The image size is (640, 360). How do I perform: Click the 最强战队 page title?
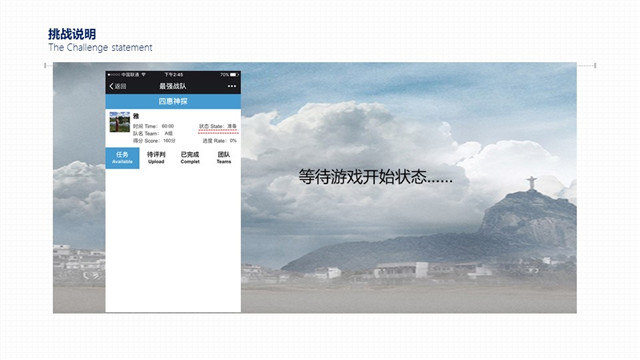173,86
